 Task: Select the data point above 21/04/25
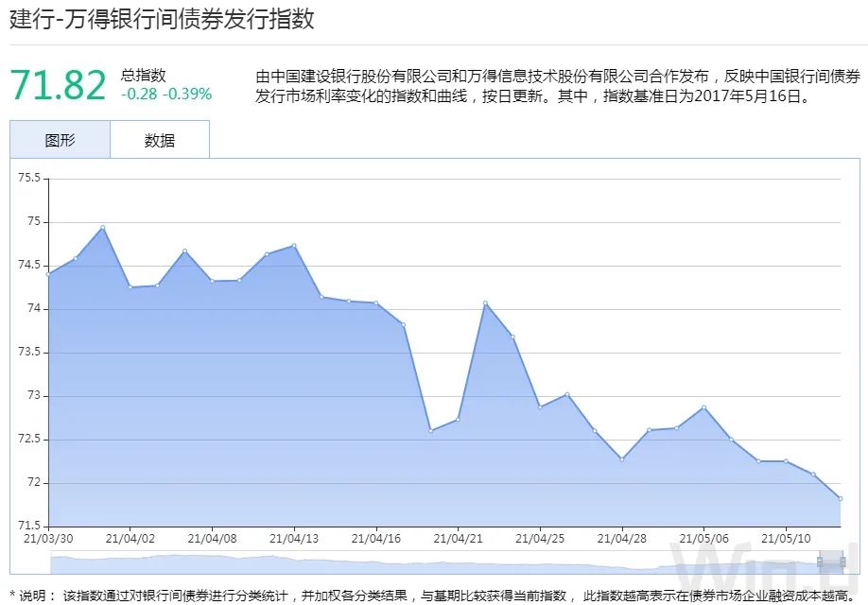tap(540, 406)
